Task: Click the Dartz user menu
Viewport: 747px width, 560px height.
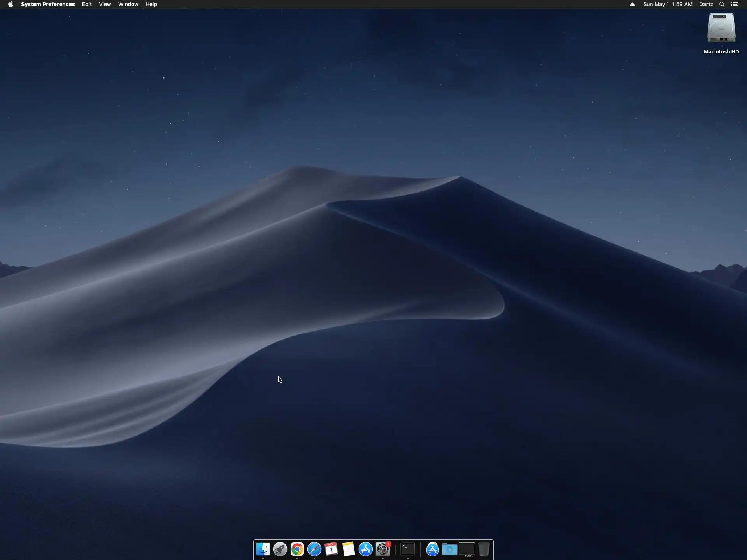Action: pos(706,4)
